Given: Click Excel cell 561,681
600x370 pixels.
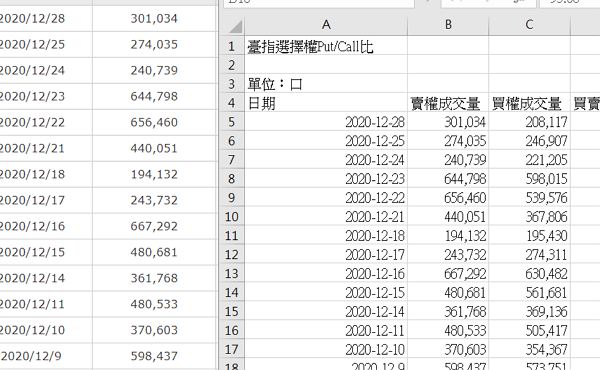Looking at the screenshot, I should [x=529, y=293].
